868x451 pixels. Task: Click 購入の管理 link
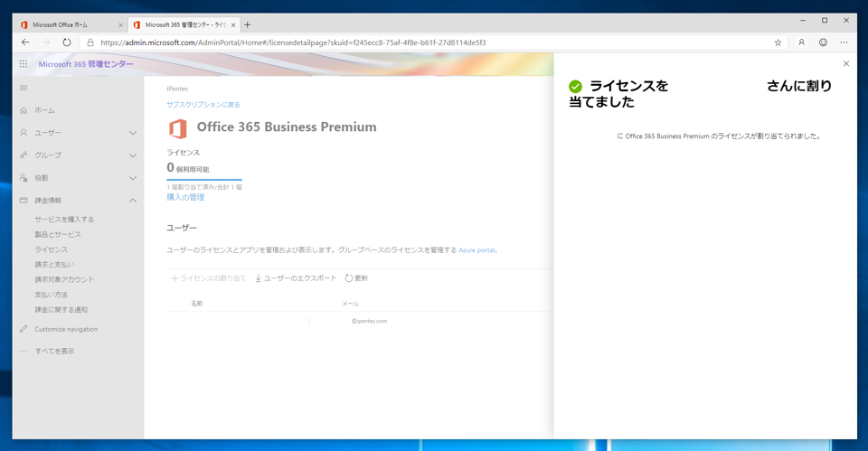pos(185,197)
